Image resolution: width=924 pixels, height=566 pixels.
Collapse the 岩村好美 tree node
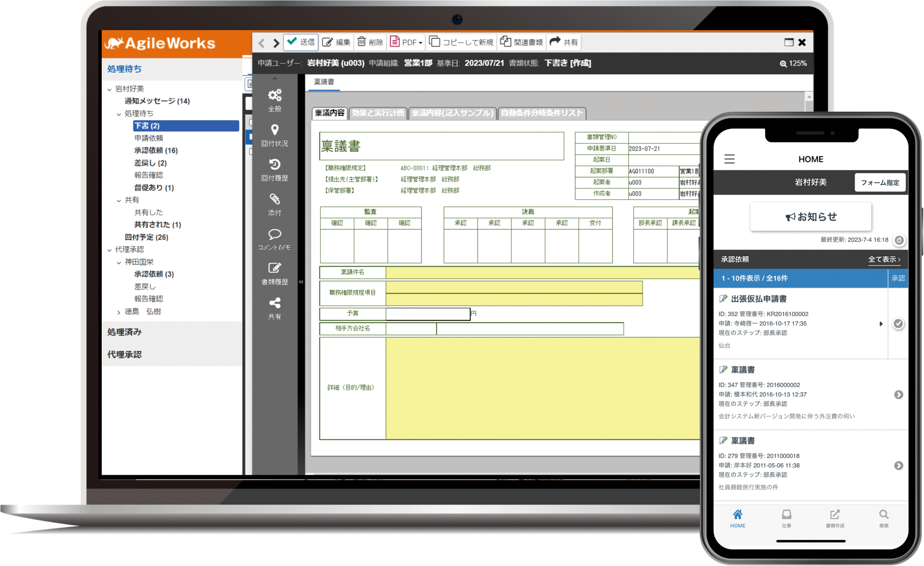109,89
